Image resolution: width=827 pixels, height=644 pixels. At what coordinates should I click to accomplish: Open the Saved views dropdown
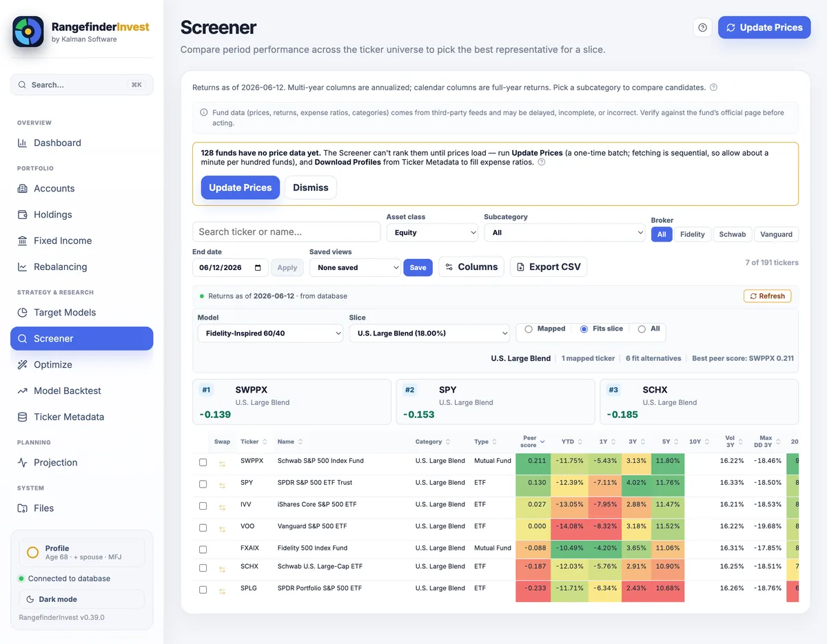click(355, 267)
